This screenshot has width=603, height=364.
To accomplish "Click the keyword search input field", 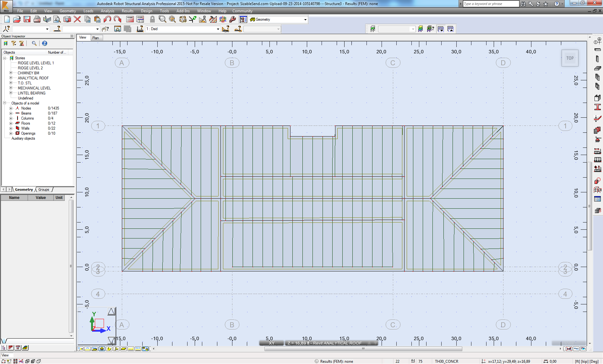I will tap(491, 4).
